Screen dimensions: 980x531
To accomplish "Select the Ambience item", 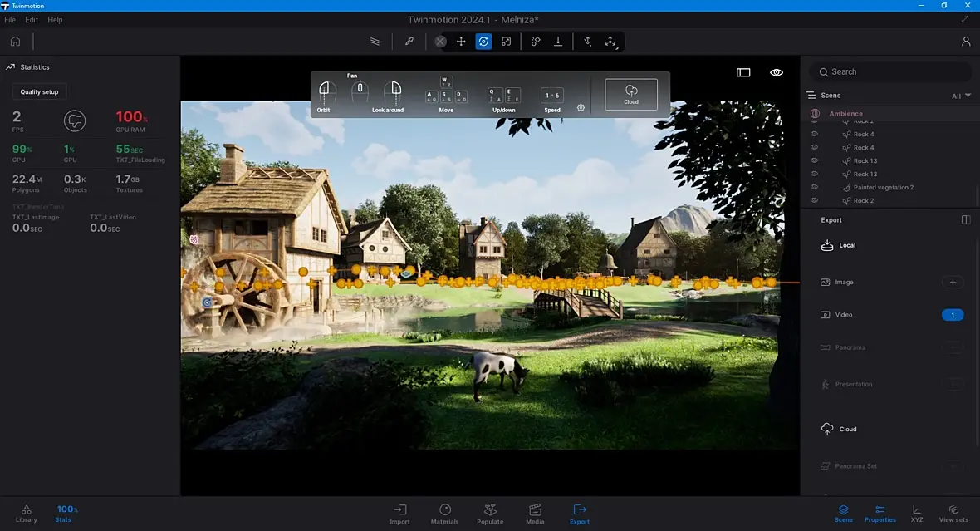I will click(845, 114).
